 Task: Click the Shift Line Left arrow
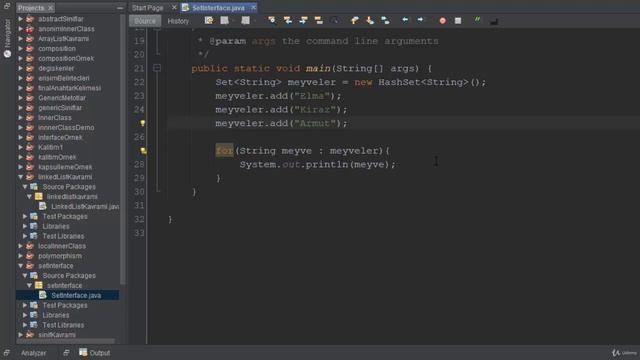pyautogui.click(x=404, y=20)
